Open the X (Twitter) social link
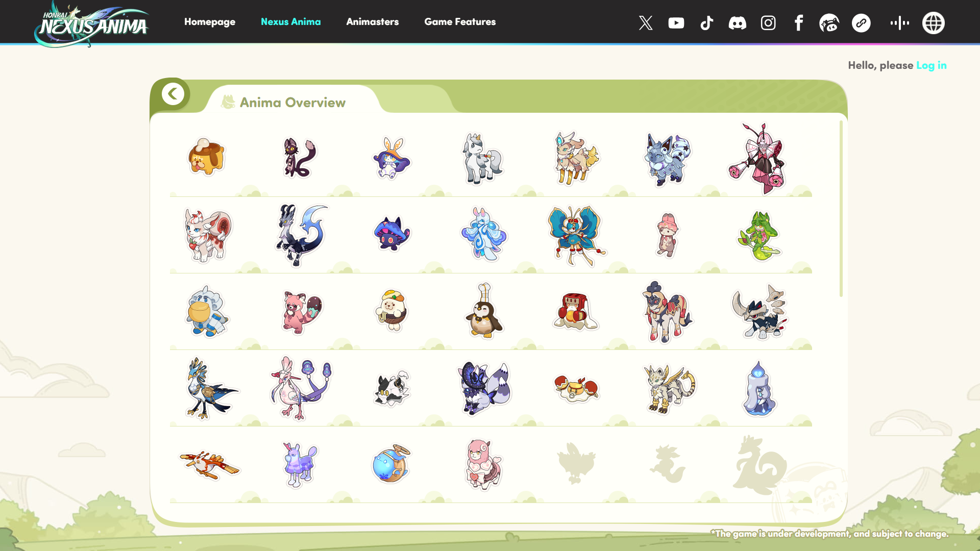980x551 pixels. pos(646,23)
